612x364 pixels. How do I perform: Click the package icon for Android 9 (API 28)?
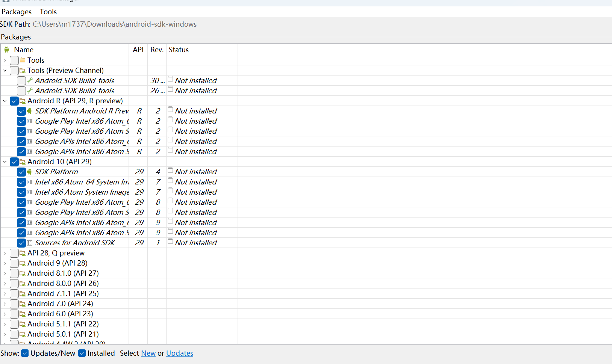23,263
